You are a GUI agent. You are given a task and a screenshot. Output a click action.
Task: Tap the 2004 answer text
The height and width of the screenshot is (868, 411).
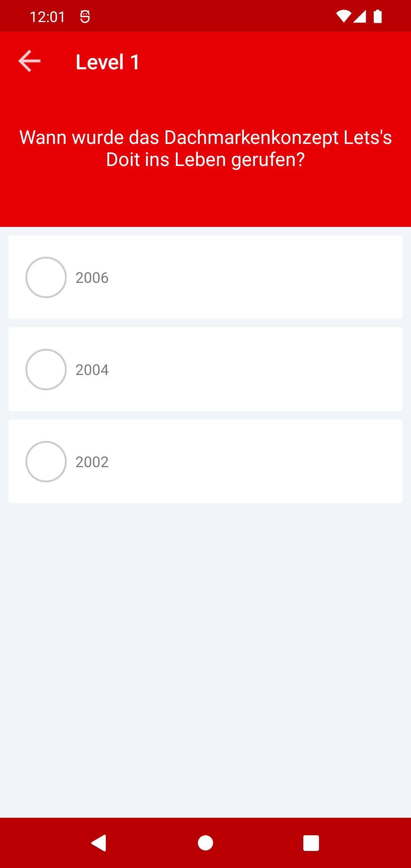pos(92,370)
